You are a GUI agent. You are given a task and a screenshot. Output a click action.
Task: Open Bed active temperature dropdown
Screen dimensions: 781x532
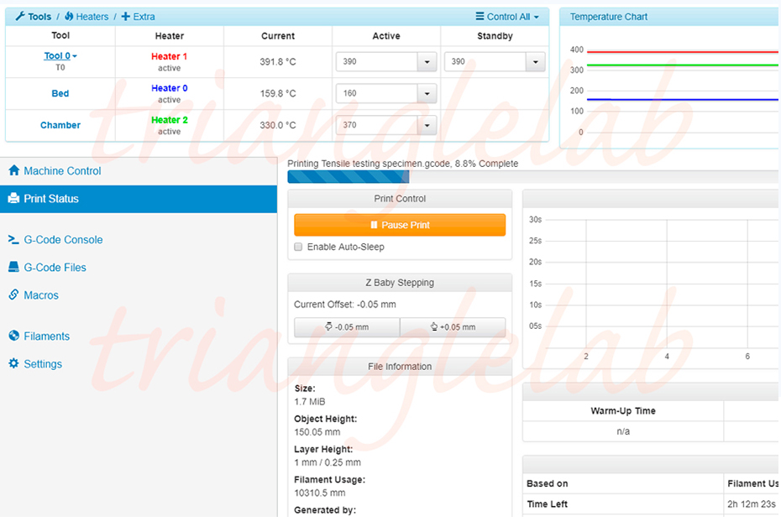point(427,94)
